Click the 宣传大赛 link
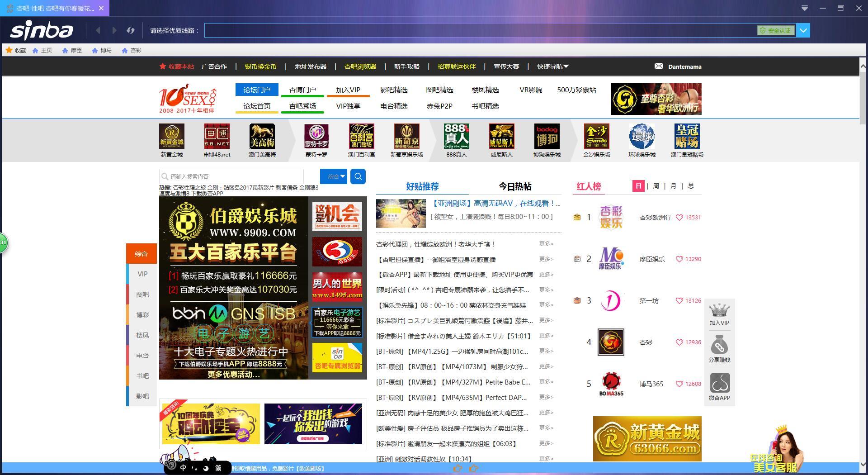868x475 pixels. 506,66
